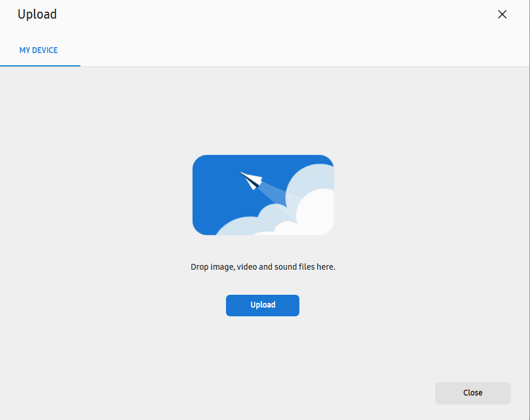The height and width of the screenshot is (420, 530).
Task: Close the Upload dialog with the X icon
Action: (x=502, y=14)
